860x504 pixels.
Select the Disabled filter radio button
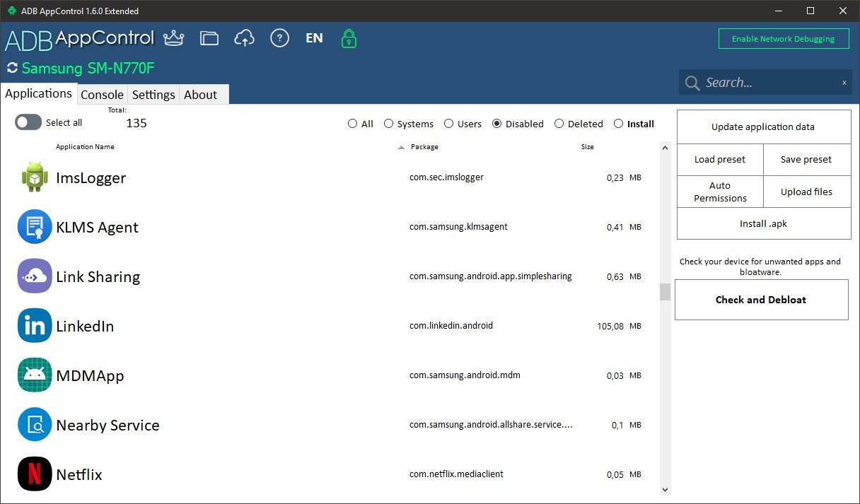(x=496, y=124)
